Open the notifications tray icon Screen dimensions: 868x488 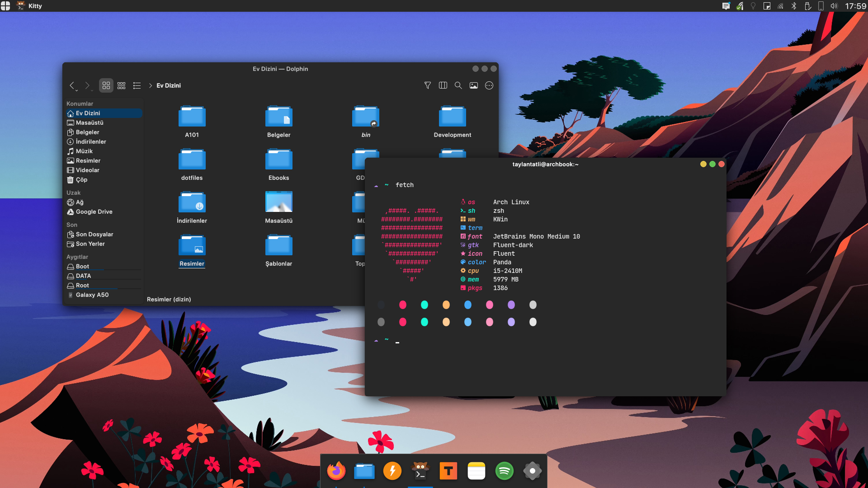pyautogui.click(x=726, y=6)
